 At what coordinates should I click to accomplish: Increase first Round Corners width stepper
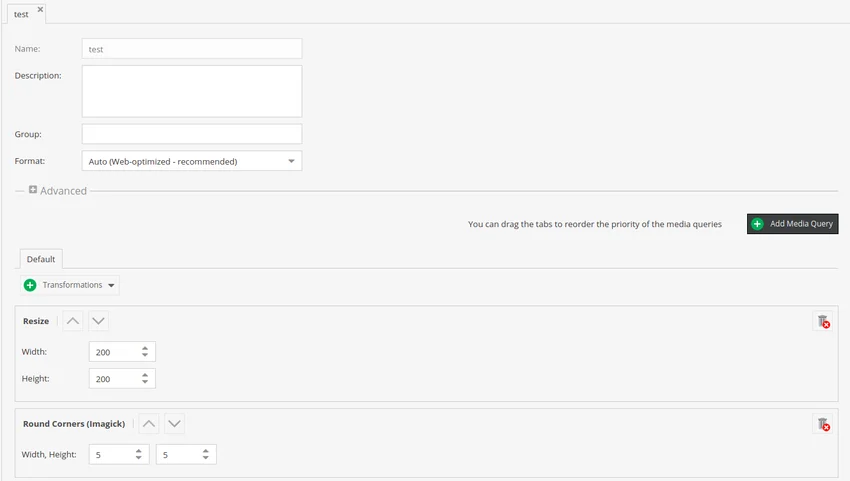(138, 450)
